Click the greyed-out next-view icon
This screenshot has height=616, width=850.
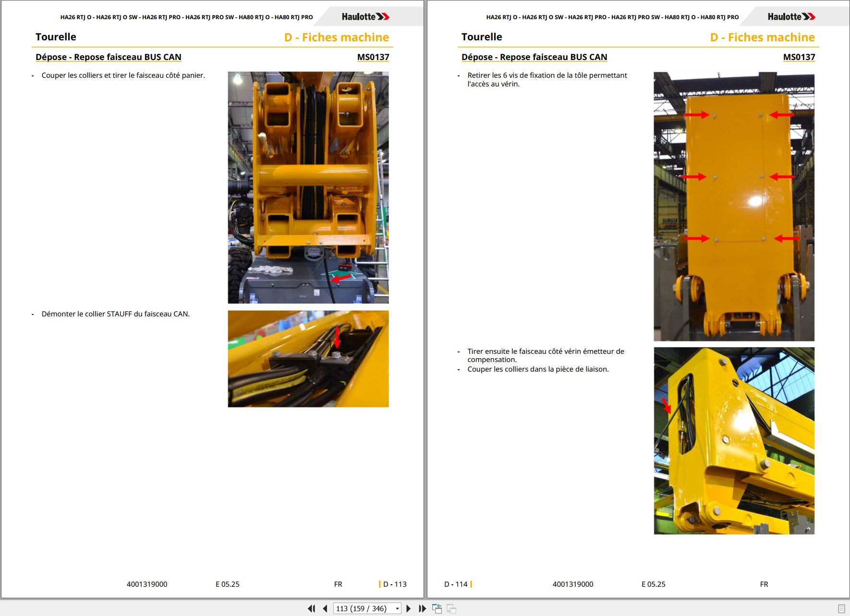(451, 608)
